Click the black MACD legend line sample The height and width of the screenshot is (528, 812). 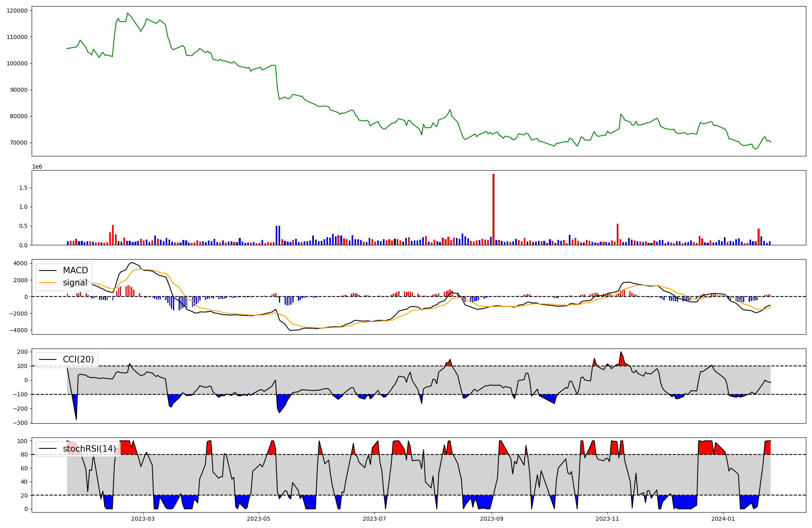click(x=49, y=270)
